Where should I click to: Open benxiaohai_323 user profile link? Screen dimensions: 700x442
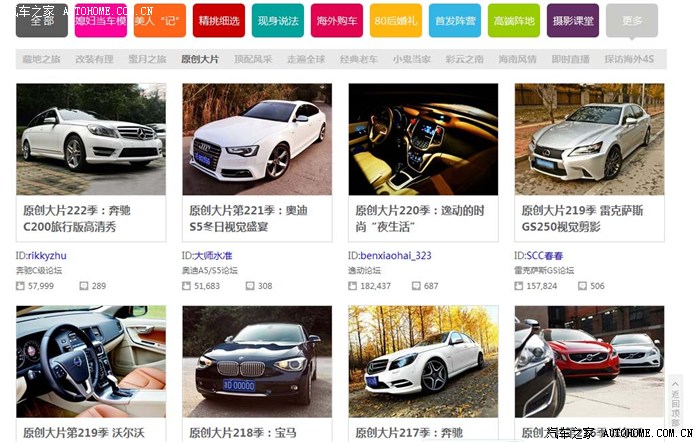(x=395, y=256)
